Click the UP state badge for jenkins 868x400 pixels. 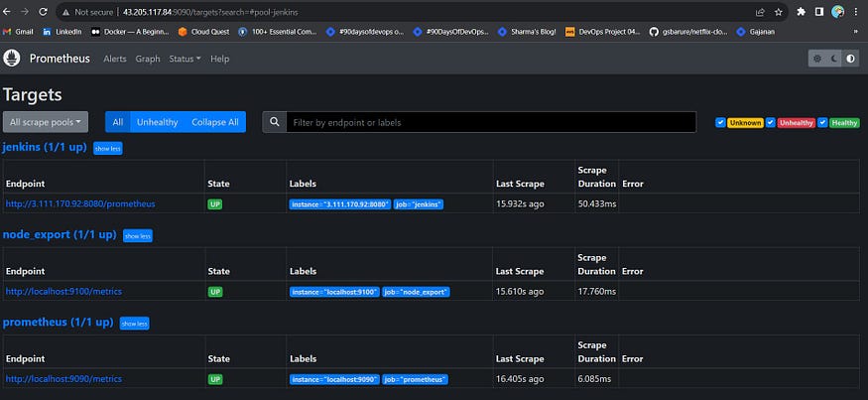[215, 204]
